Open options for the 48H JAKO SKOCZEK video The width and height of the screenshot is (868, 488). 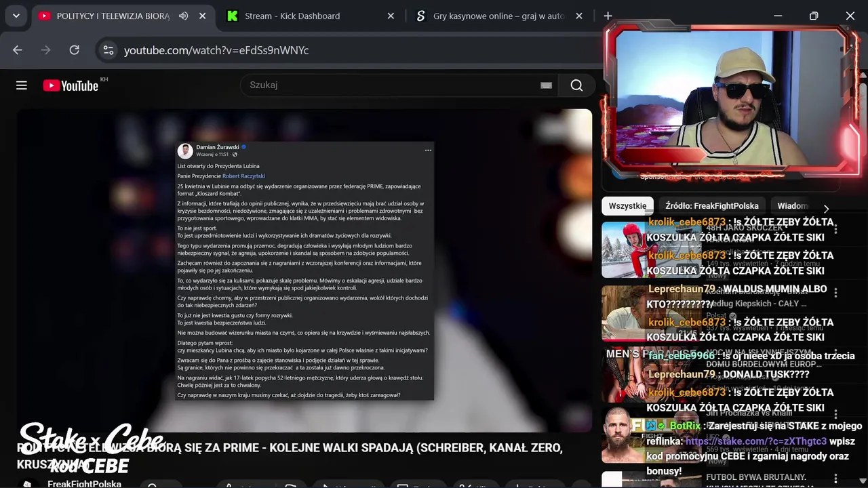(x=835, y=230)
